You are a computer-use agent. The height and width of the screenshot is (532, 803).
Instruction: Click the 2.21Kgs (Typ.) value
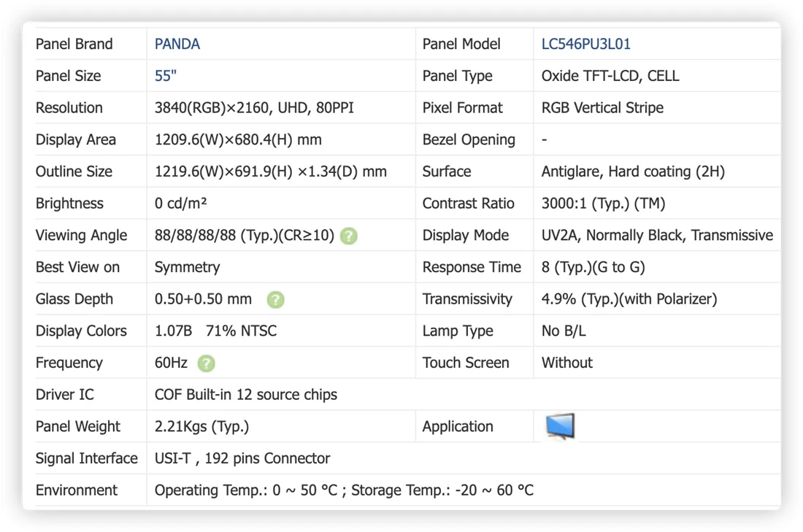[201, 426]
